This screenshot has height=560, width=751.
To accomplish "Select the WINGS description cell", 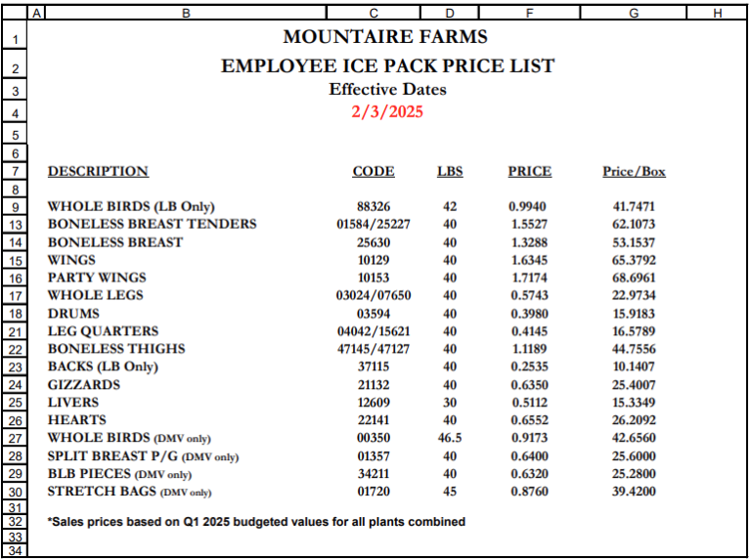I will pos(72,261).
